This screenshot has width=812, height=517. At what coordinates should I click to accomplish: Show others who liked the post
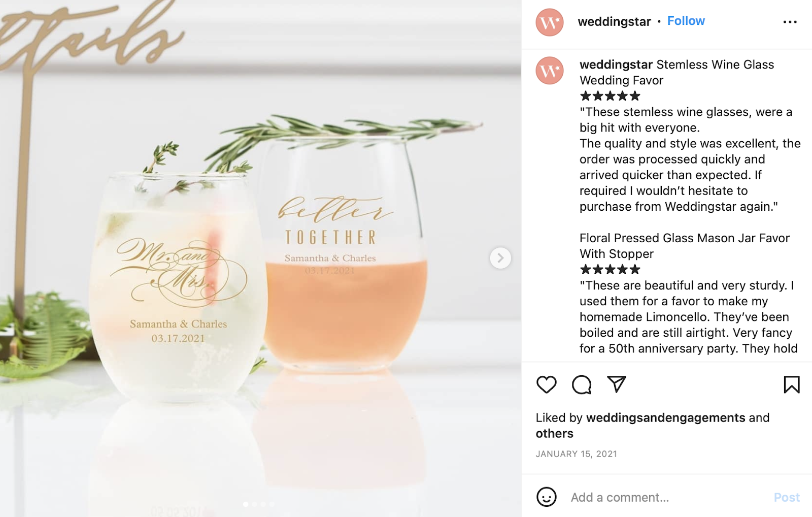pyautogui.click(x=554, y=433)
